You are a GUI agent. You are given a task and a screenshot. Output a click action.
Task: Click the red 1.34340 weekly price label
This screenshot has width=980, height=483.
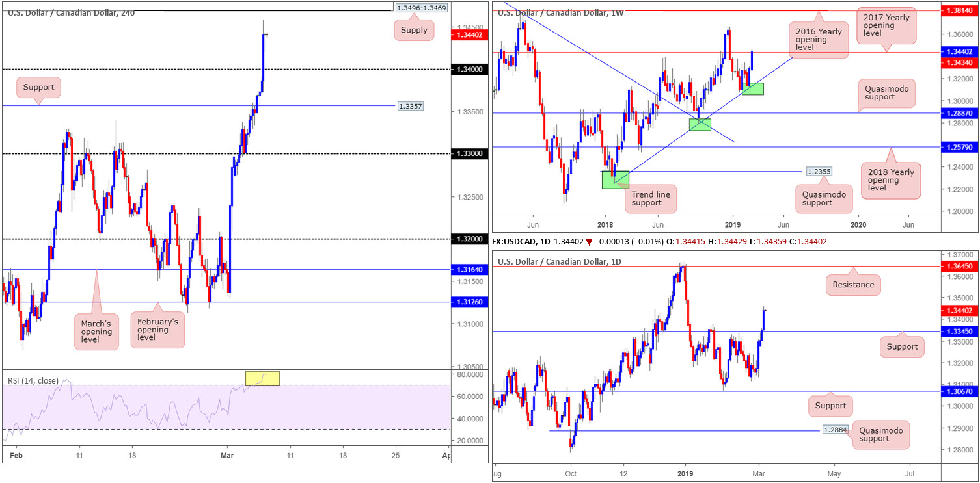pos(960,62)
